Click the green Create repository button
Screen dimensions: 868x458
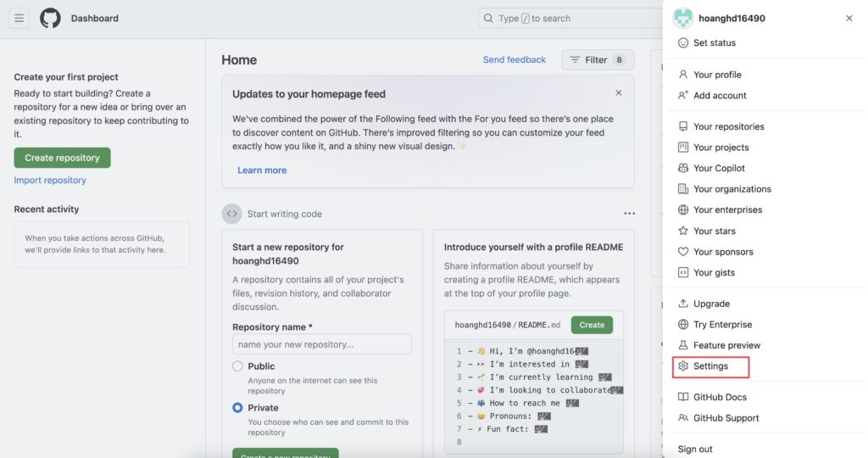(x=62, y=158)
